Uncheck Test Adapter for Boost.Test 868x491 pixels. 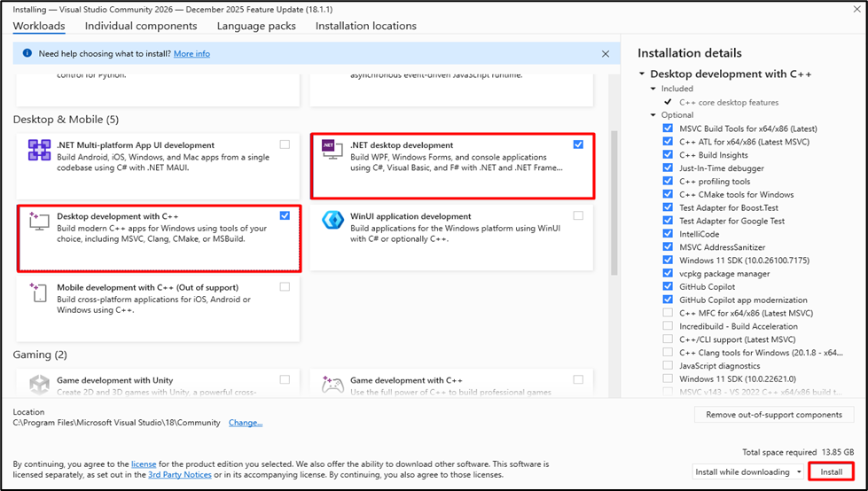click(x=668, y=207)
